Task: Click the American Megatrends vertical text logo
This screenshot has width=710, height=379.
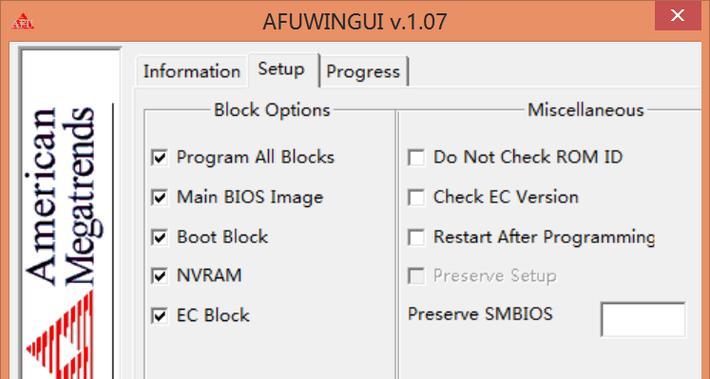Action: 60,196
